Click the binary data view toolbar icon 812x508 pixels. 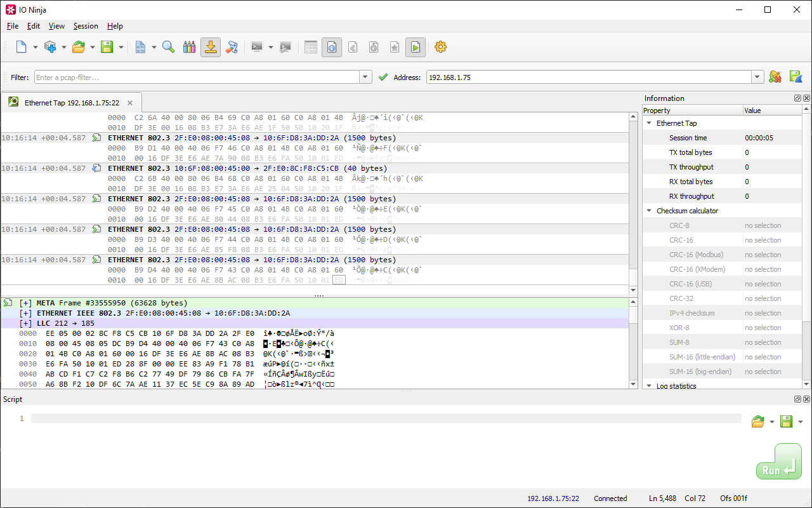[x=140, y=47]
